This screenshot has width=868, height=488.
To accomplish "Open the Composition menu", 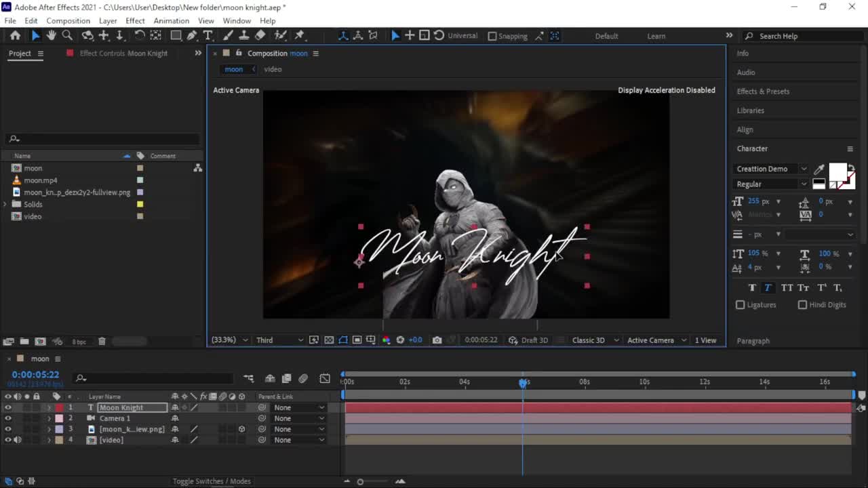I will click(x=68, y=21).
